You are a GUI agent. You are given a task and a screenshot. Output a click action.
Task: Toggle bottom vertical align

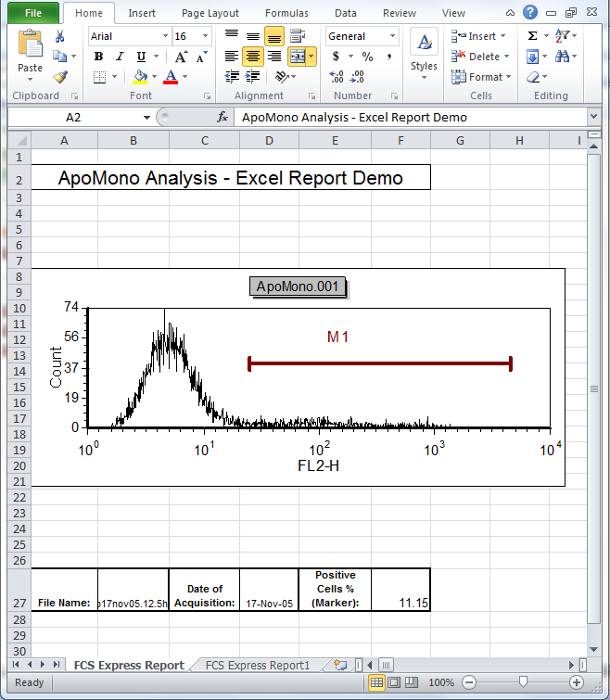coord(274,36)
